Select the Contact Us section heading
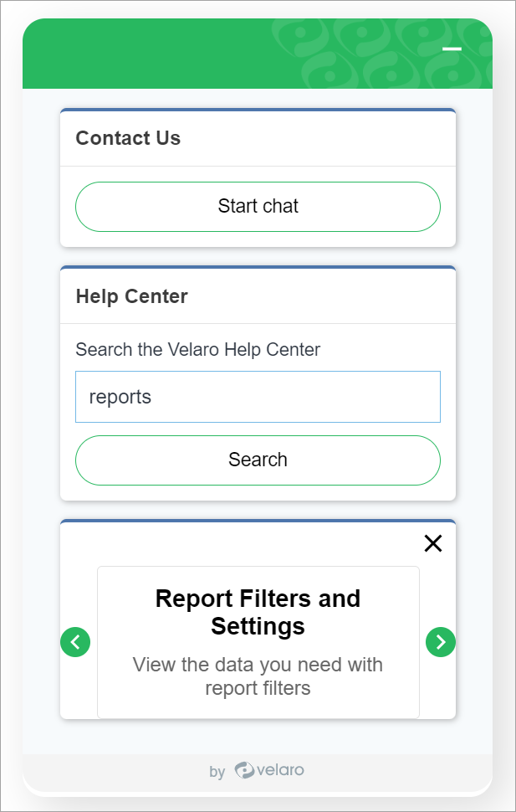The image size is (516, 812). tap(128, 138)
